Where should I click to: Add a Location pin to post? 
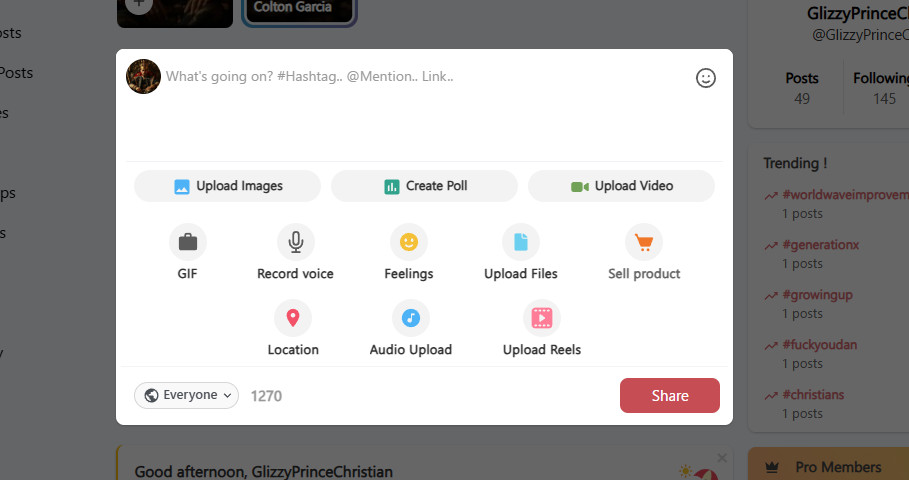click(293, 318)
